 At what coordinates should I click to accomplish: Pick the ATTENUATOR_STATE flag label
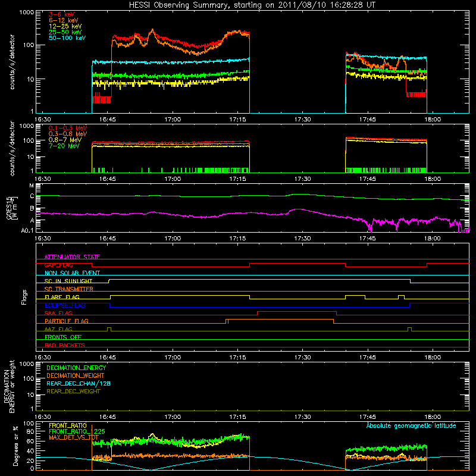point(72,257)
